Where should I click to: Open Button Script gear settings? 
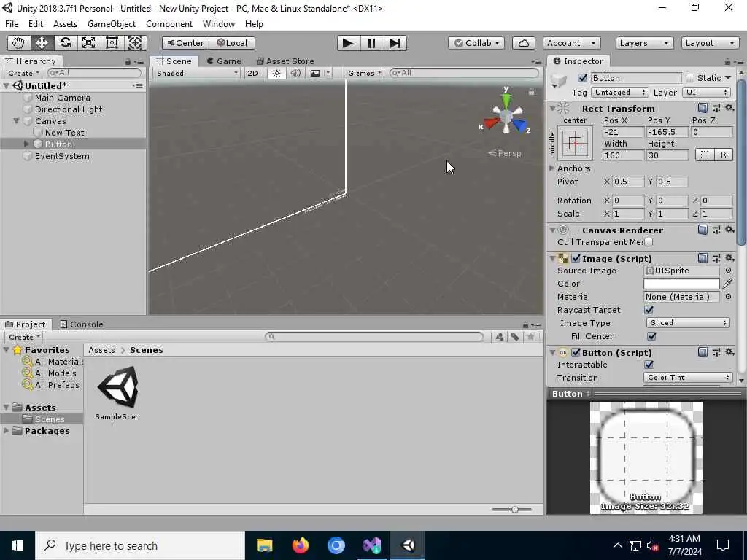point(729,352)
